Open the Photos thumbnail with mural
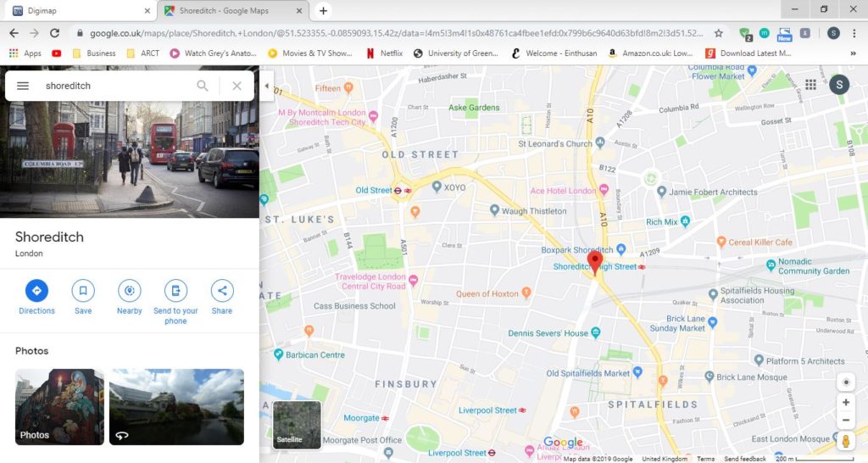868x463 pixels. (x=60, y=406)
